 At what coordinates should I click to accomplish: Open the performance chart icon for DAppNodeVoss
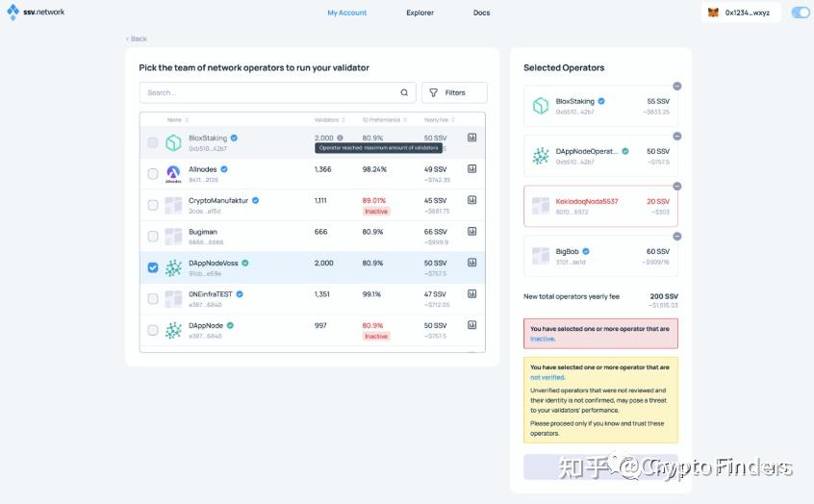click(x=471, y=263)
